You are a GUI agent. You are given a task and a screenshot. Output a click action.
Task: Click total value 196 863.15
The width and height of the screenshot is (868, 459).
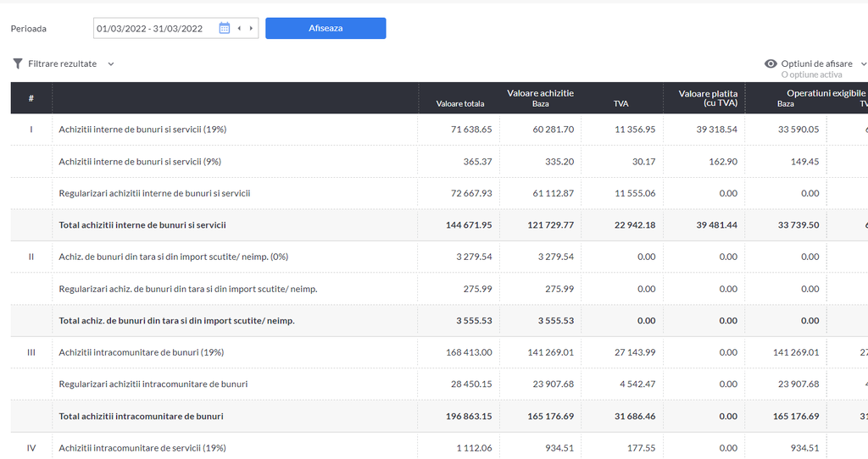pyautogui.click(x=469, y=417)
